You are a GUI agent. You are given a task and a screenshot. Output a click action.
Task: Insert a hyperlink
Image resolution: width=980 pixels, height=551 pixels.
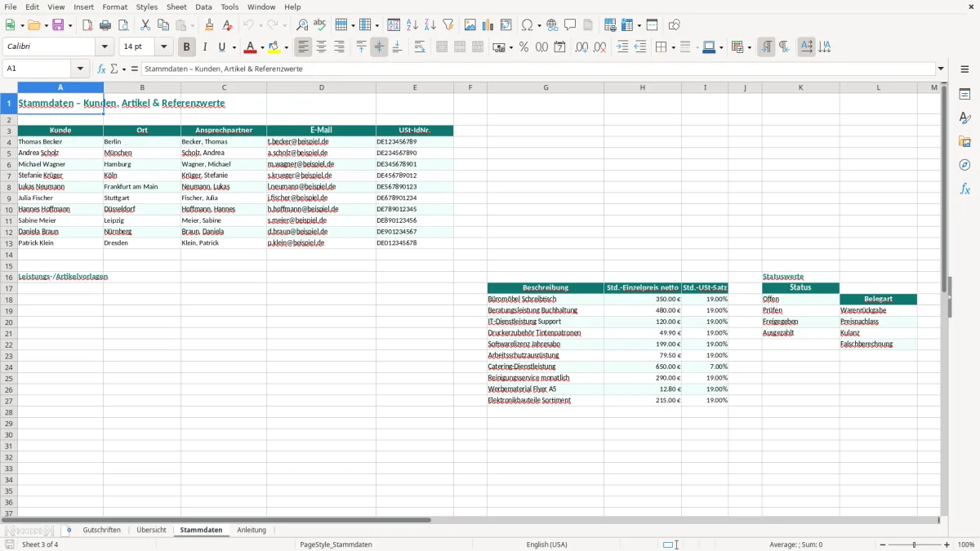pyautogui.click(x=552, y=25)
